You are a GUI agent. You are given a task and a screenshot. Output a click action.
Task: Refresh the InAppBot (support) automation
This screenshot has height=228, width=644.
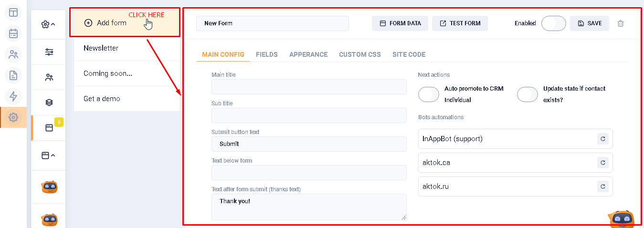603,139
